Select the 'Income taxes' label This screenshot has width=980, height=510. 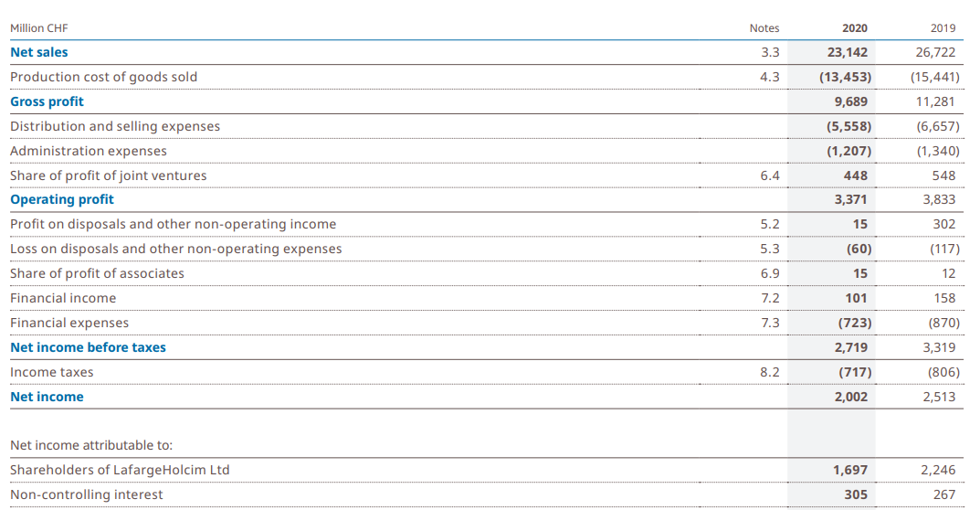point(52,372)
